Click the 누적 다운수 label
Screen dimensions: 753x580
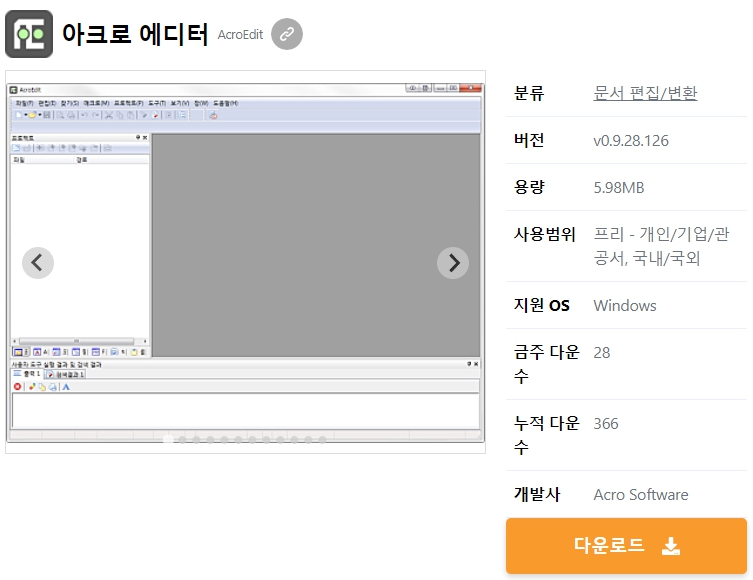[547, 435]
